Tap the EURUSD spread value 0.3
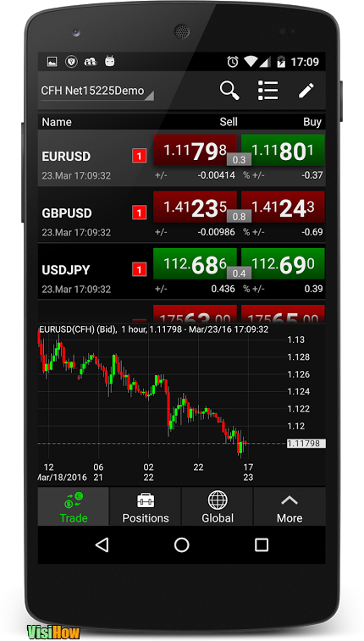 tap(239, 160)
